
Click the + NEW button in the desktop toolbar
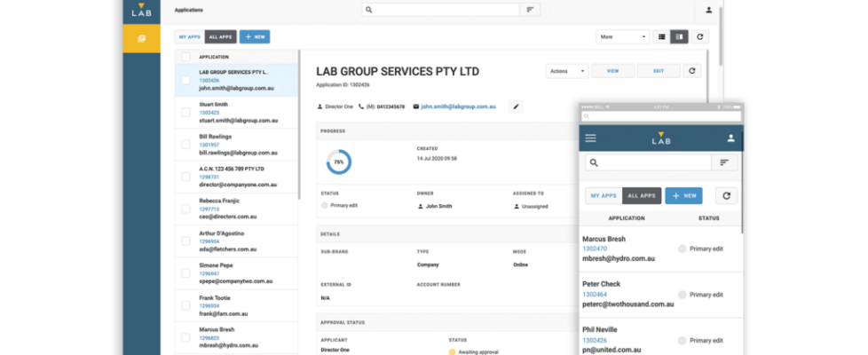(255, 37)
